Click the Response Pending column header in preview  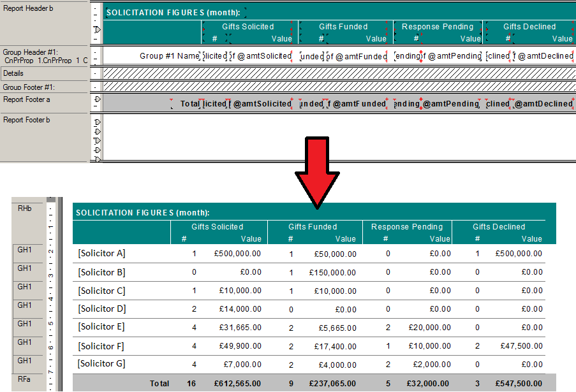(x=407, y=226)
